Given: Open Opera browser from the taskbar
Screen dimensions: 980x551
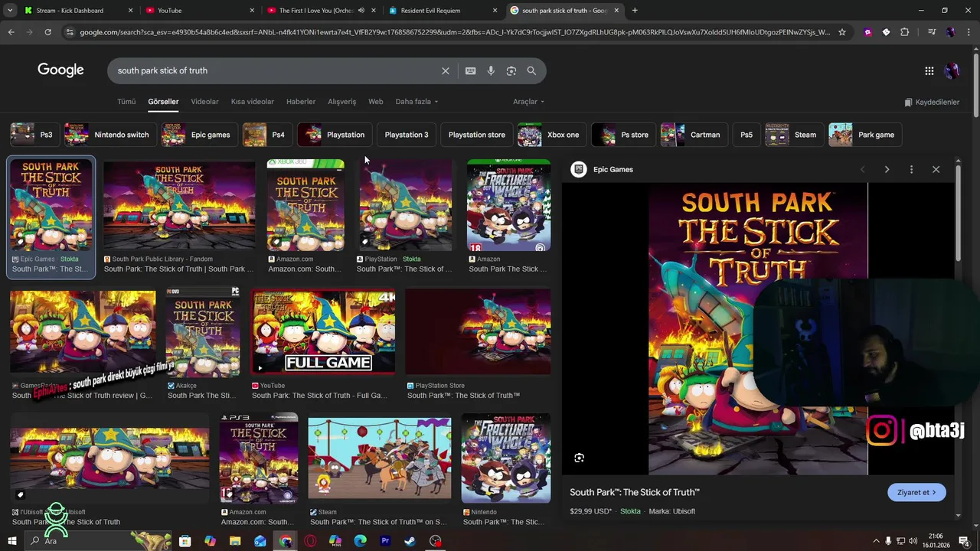Looking at the screenshot, I should 310,541.
